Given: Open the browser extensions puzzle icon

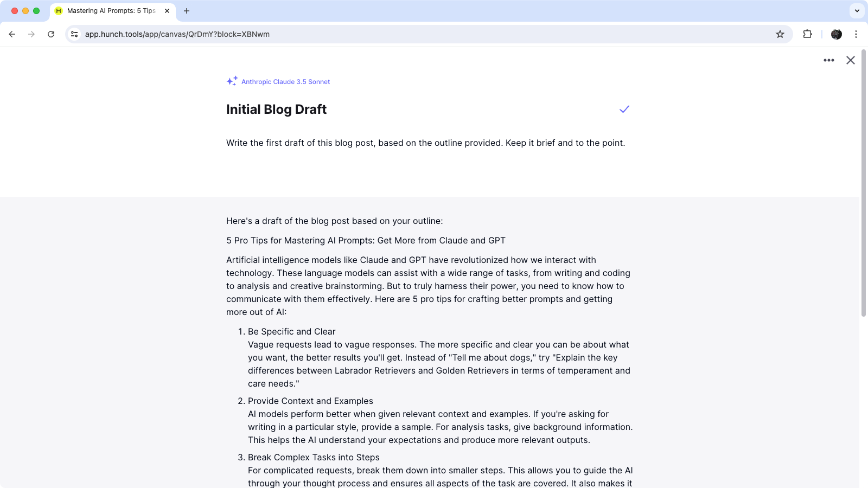Looking at the screenshot, I should [807, 34].
